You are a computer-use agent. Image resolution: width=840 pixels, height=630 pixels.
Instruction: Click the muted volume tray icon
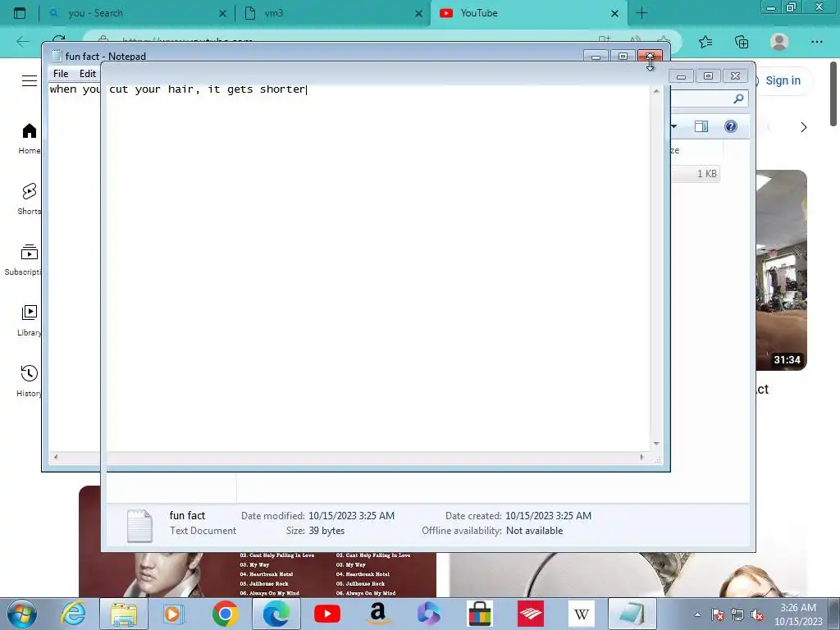coord(757,614)
